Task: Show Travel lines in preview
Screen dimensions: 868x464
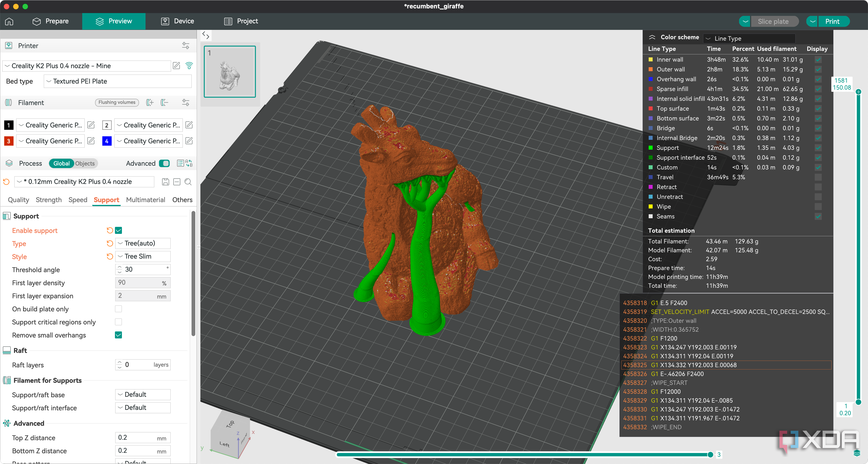Action: coord(818,177)
